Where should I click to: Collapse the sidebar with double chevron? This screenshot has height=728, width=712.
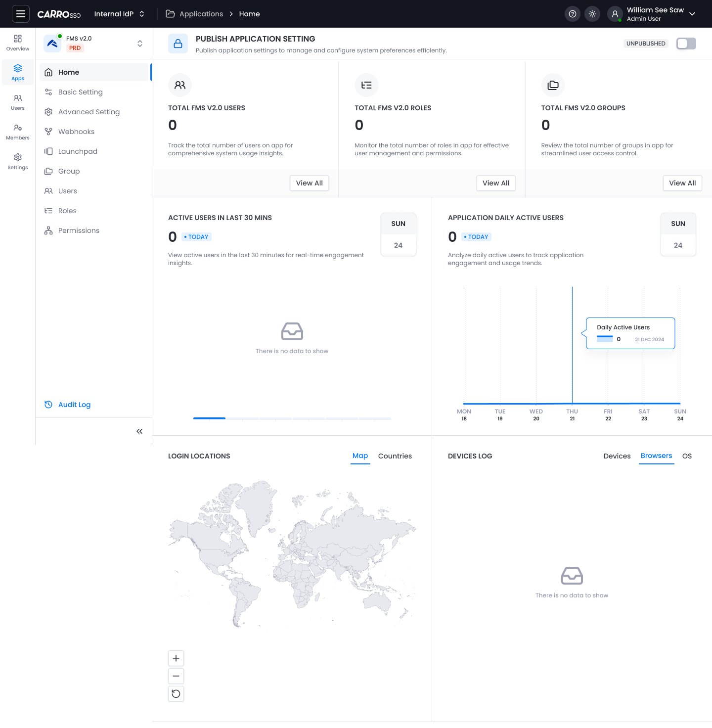click(139, 431)
